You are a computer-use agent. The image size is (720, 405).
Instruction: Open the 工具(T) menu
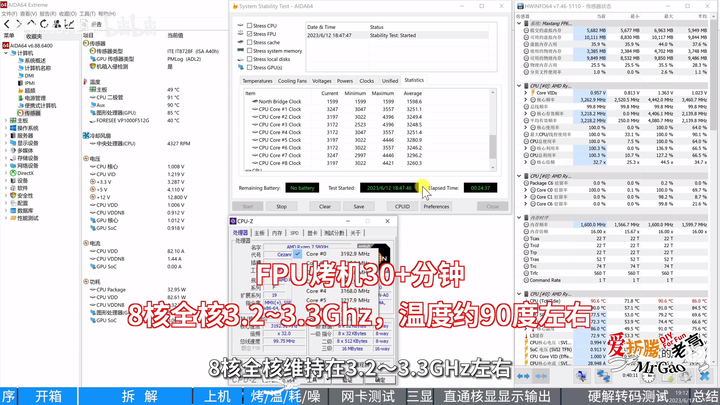pyautogui.click(x=87, y=14)
